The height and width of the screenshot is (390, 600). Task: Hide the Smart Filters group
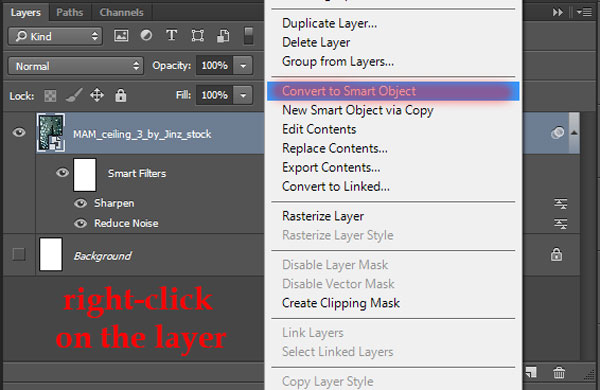point(62,173)
